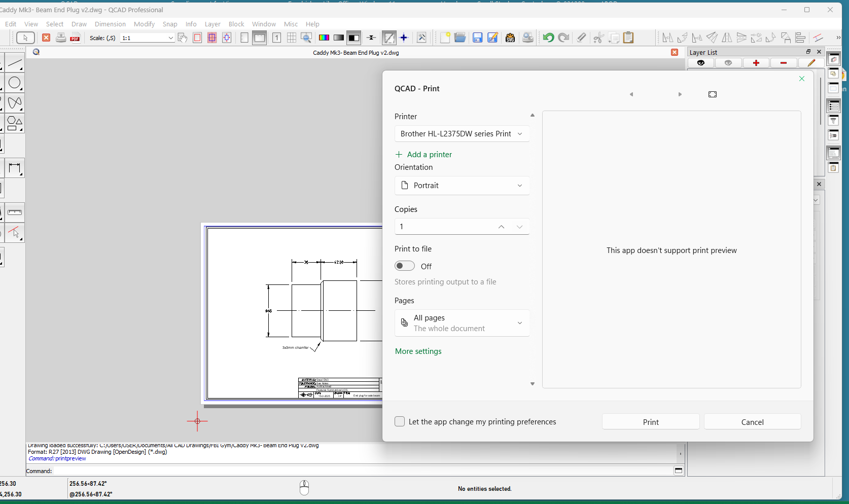The height and width of the screenshot is (504, 849).
Task: Open the SVG export tool
Action: click(x=510, y=38)
